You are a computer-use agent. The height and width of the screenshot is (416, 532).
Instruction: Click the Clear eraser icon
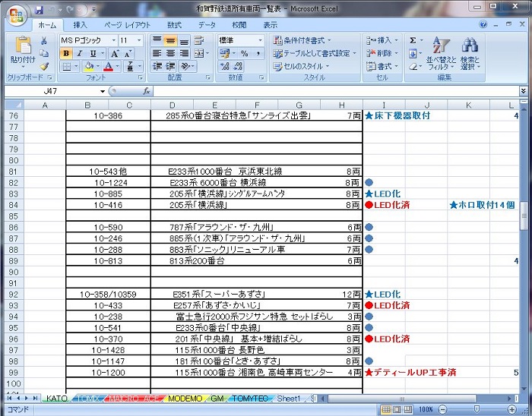[413, 66]
